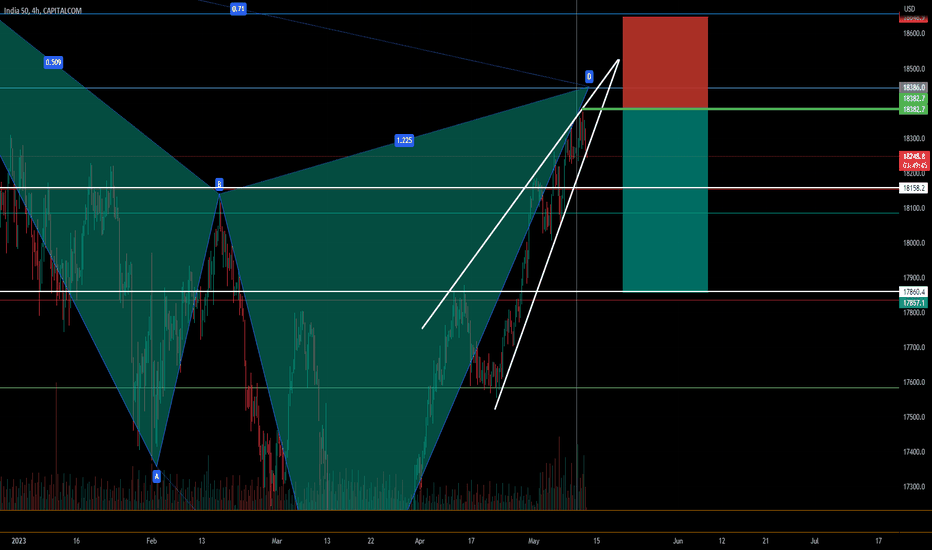Click the India 50 symbol title
Image resolution: width=932 pixels, height=550 pixels.
43,11
